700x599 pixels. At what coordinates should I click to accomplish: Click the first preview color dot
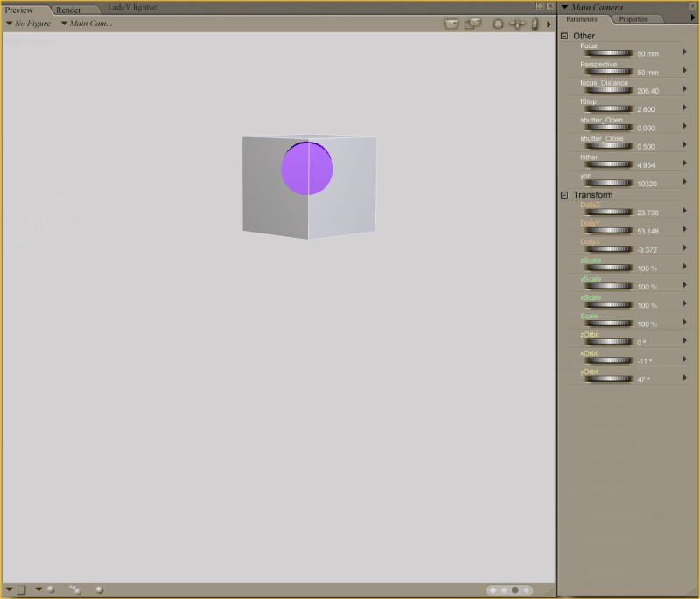tap(493, 589)
